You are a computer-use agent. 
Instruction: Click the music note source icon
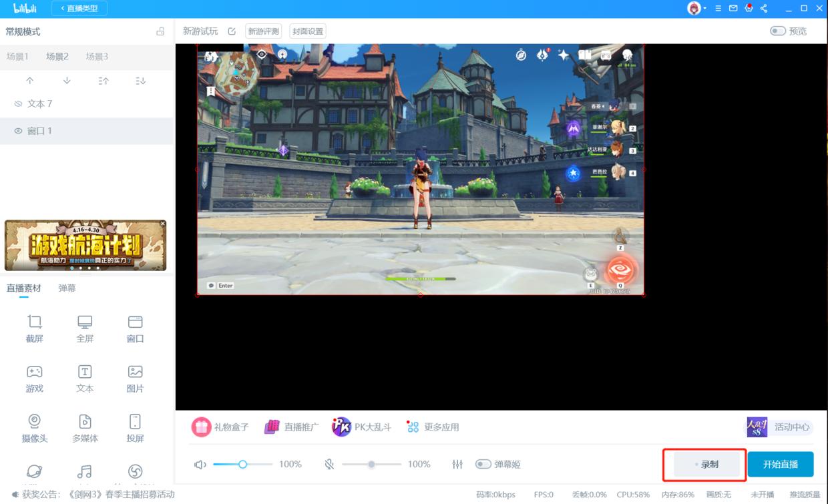tap(85, 471)
